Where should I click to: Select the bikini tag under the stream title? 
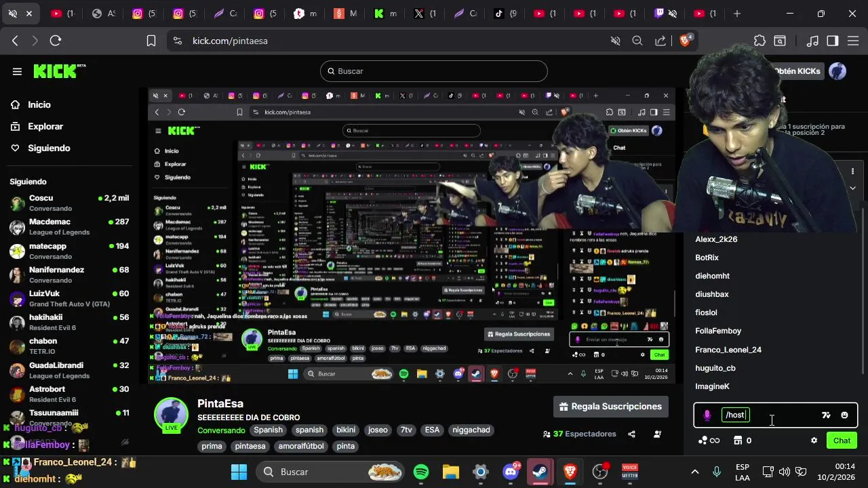(x=346, y=430)
